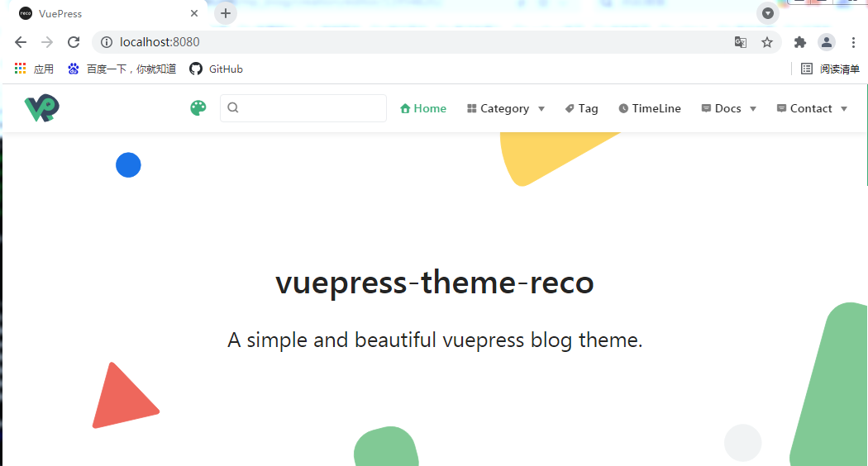Open the Chrome three-dot menu
Image resolution: width=868 pixels, height=466 pixels.
click(x=853, y=42)
